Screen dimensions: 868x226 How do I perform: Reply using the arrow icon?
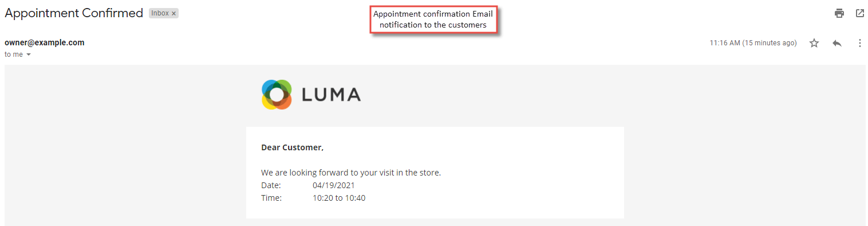837,43
